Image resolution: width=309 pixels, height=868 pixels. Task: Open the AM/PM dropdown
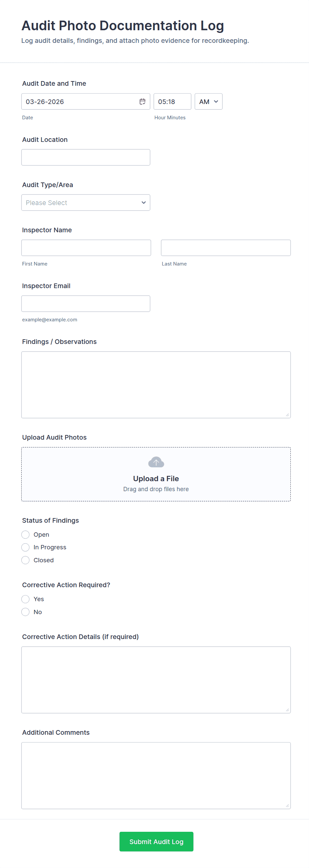pyautogui.click(x=208, y=101)
